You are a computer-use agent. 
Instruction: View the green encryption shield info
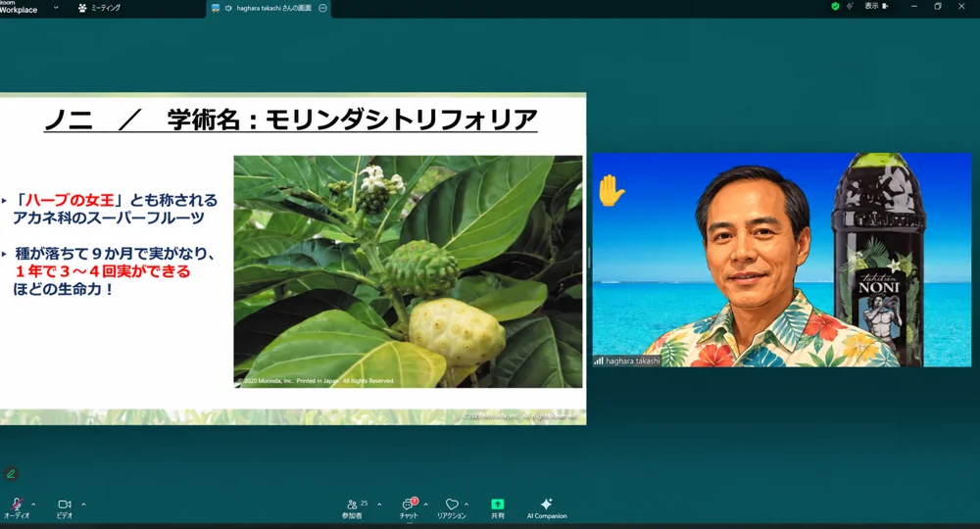pos(835,6)
